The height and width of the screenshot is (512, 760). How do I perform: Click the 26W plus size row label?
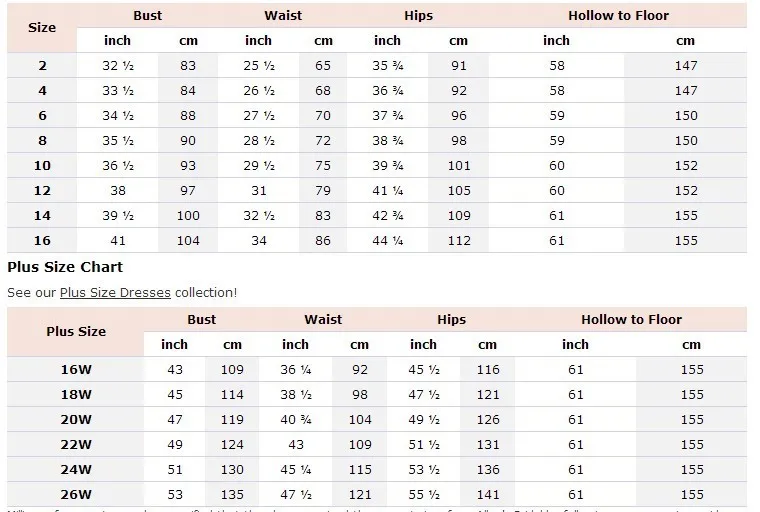coord(76,495)
